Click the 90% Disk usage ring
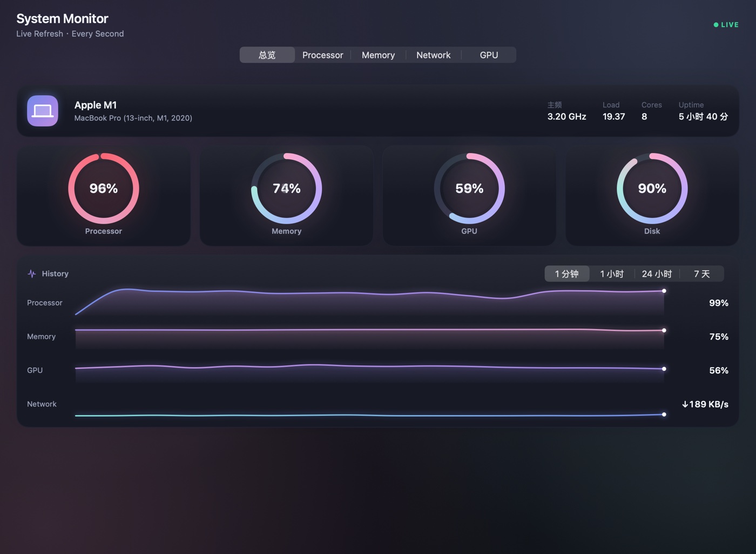The width and height of the screenshot is (756, 554). (x=652, y=189)
